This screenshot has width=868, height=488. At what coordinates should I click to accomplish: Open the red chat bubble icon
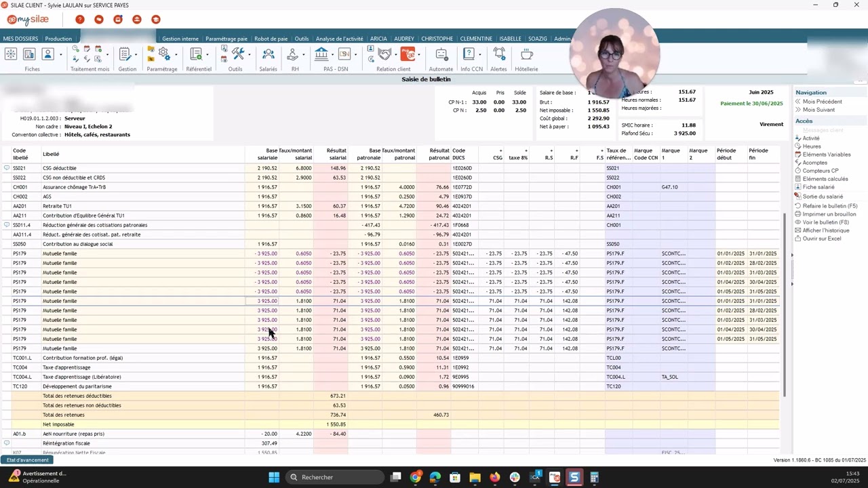[99, 20]
